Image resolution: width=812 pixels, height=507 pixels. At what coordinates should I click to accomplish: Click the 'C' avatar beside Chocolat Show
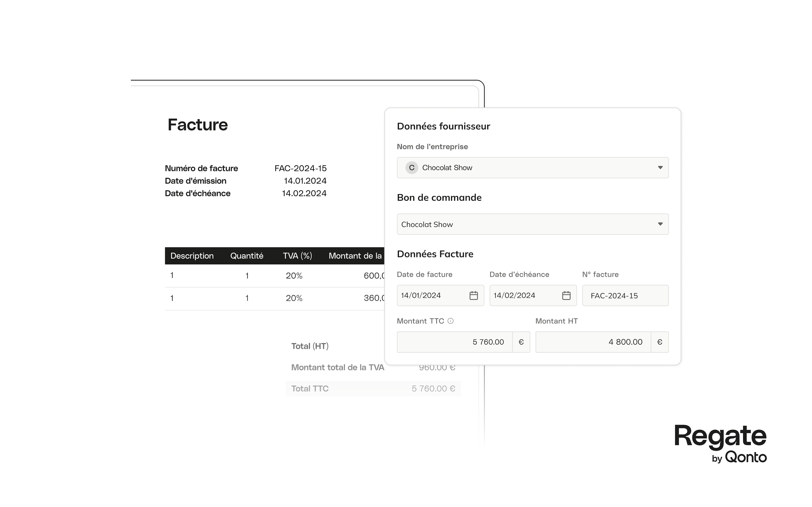pyautogui.click(x=411, y=168)
